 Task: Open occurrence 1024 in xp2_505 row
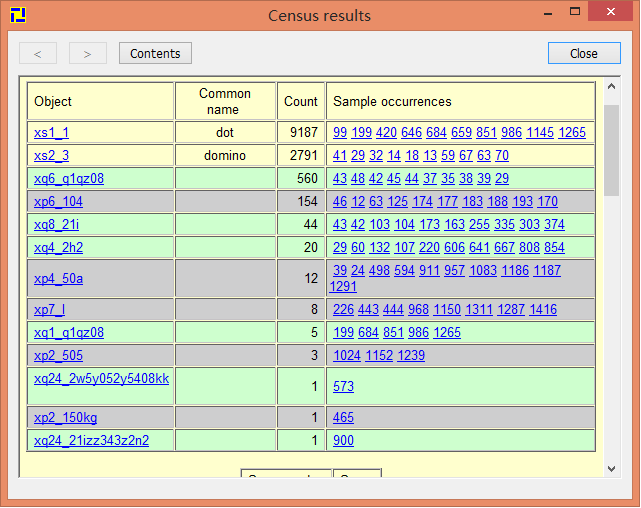pos(347,355)
